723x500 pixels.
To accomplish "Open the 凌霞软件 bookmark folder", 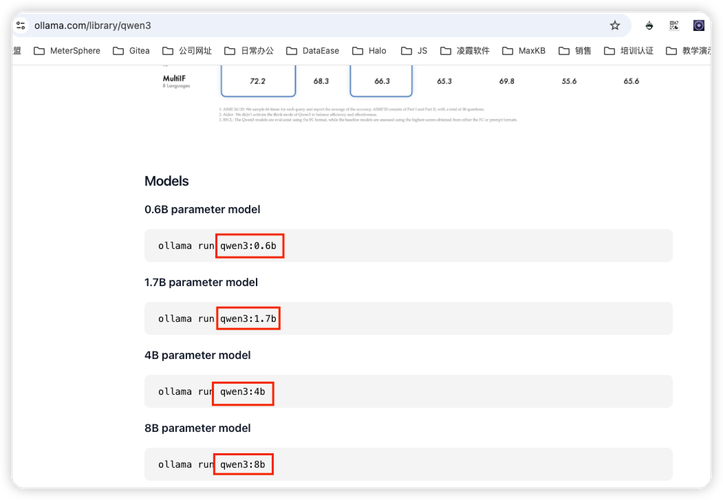I will 465,50.
